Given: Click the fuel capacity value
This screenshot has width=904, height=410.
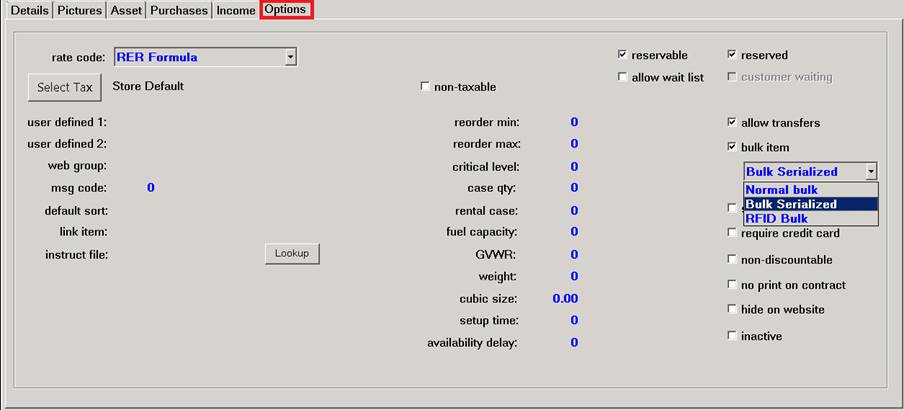Looking at the screenshot, I should tap(574, 232).
